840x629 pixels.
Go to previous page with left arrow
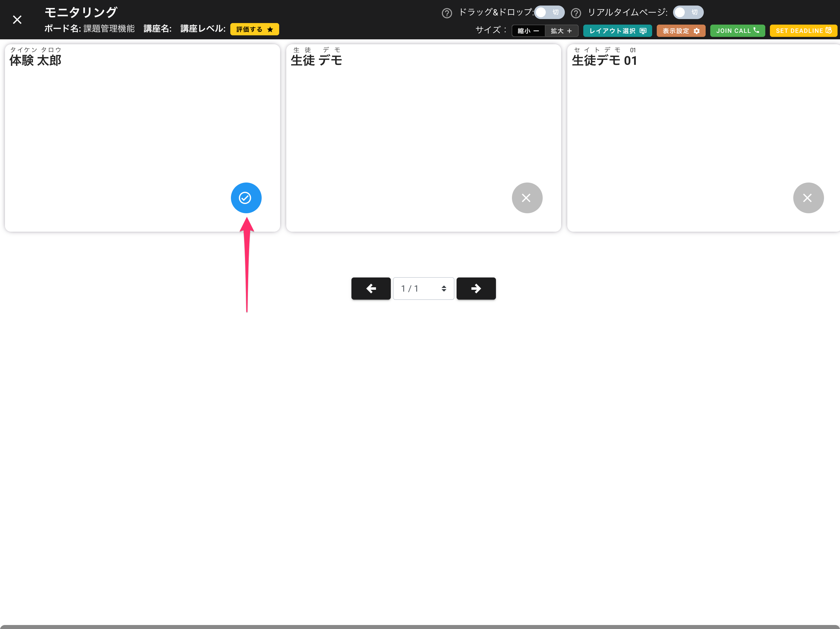(x=371, y=289)
